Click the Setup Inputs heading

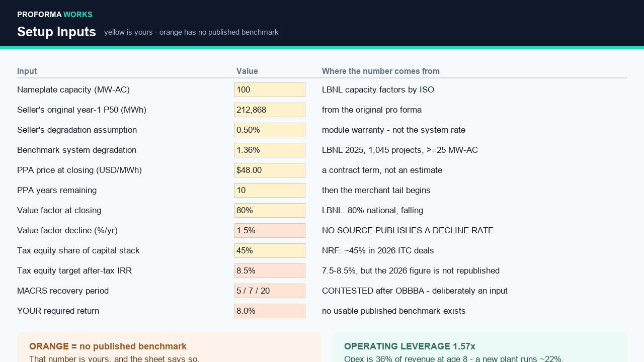coord(56,32)
